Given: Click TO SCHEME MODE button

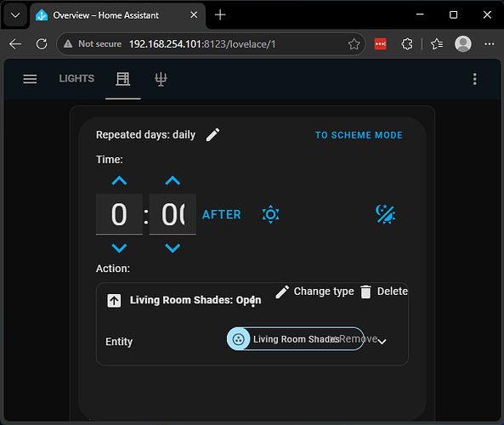Looking at the screenshot, I should pyautogui.click(x=359, y=135).
